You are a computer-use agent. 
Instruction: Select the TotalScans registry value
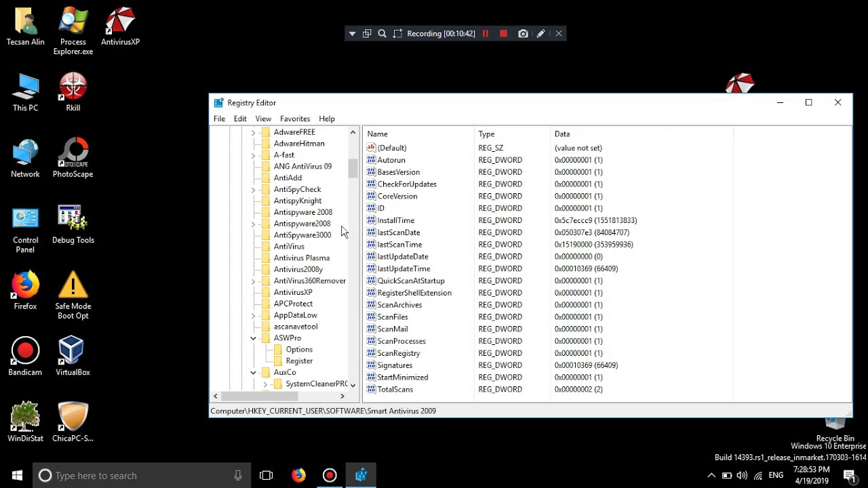(395, 390)
